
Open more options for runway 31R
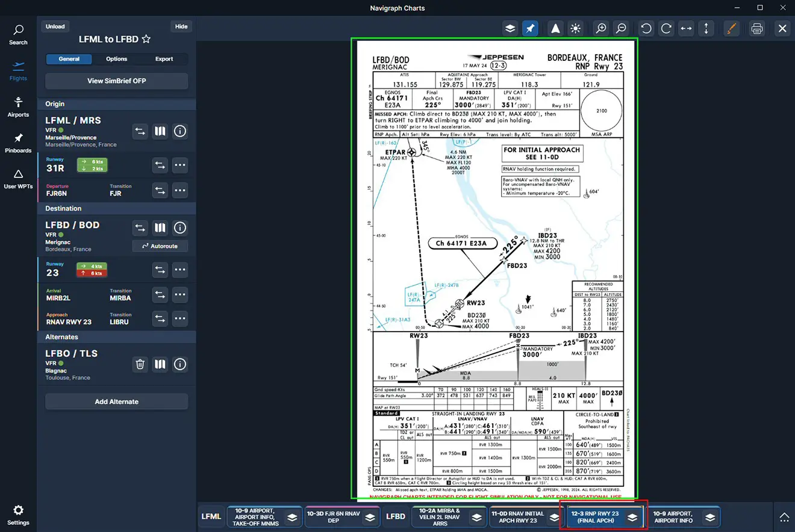point(179,165)
